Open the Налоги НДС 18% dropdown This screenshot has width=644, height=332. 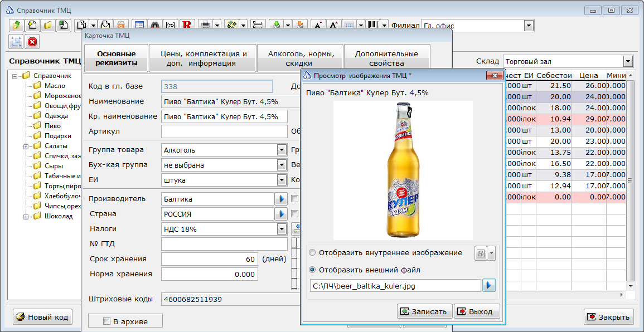(x=282, y=229)
